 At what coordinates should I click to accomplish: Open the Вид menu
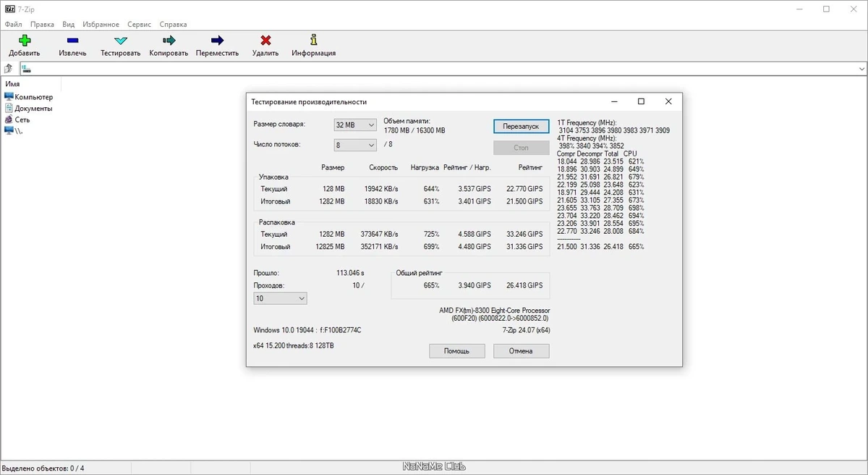pyautogui.click(x=69, y=24)
